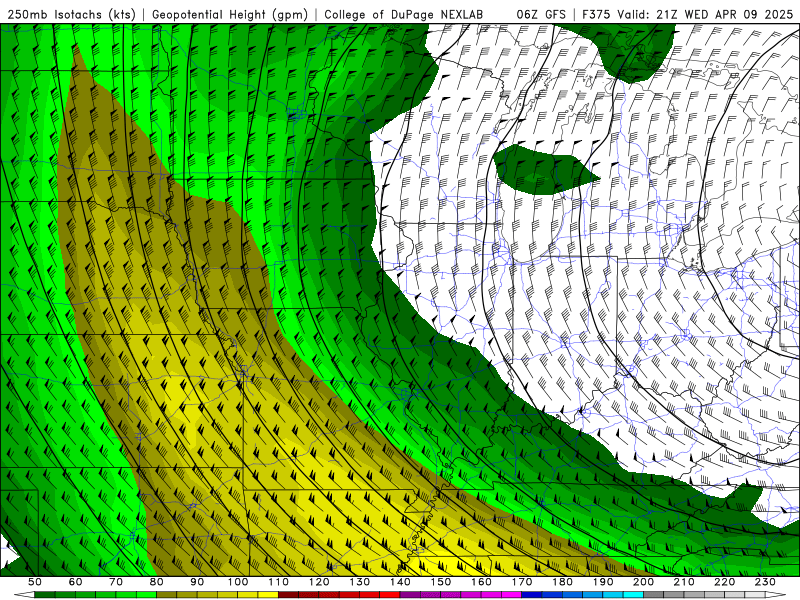This screenshot has width=800, height=600.
Task: Click the 'College of DuPage NEXLAB' credit text
Action: coord(403,15)
